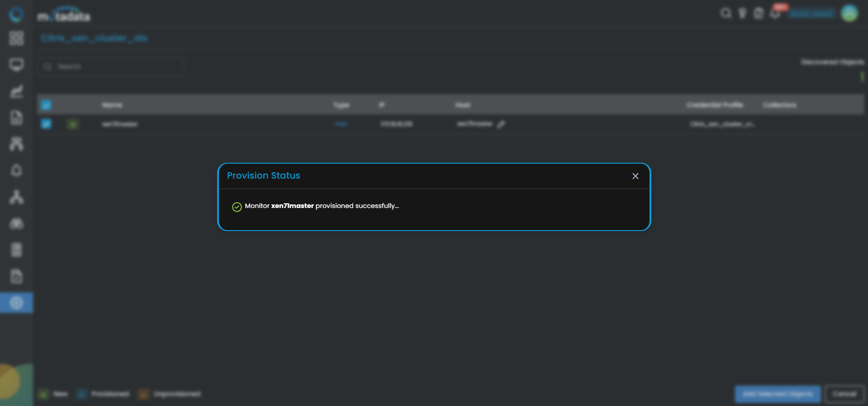Open the alert bell icon in sidebar
The height and width of the screenshot is (406, 868).
[x=16, y=170]
